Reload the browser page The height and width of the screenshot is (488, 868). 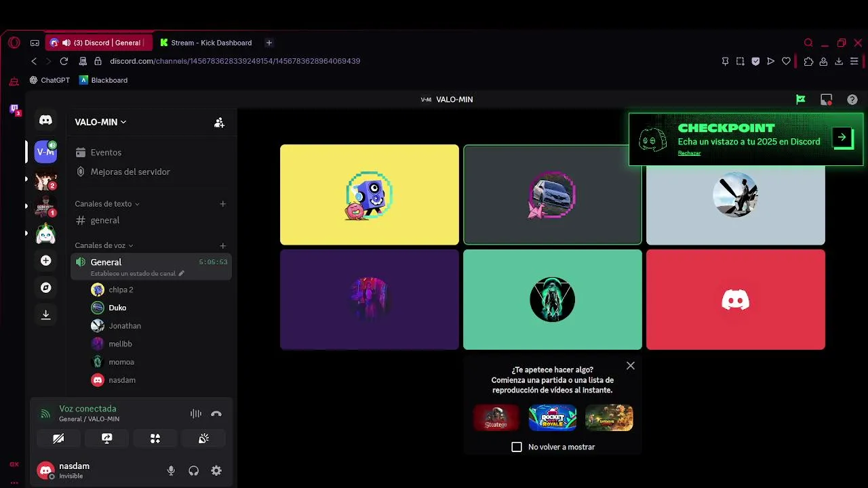click(64, 61)
